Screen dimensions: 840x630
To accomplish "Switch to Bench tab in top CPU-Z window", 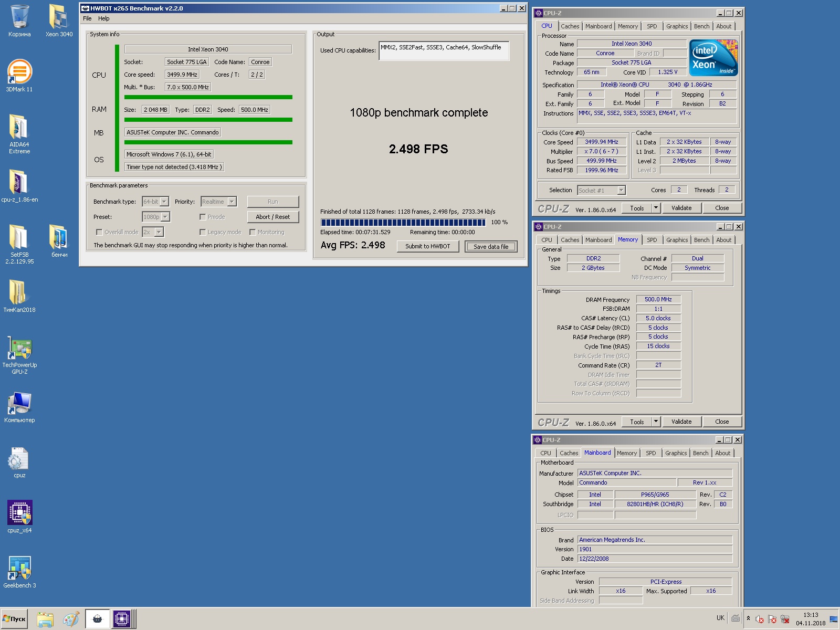I will click(x=701, y=26).
